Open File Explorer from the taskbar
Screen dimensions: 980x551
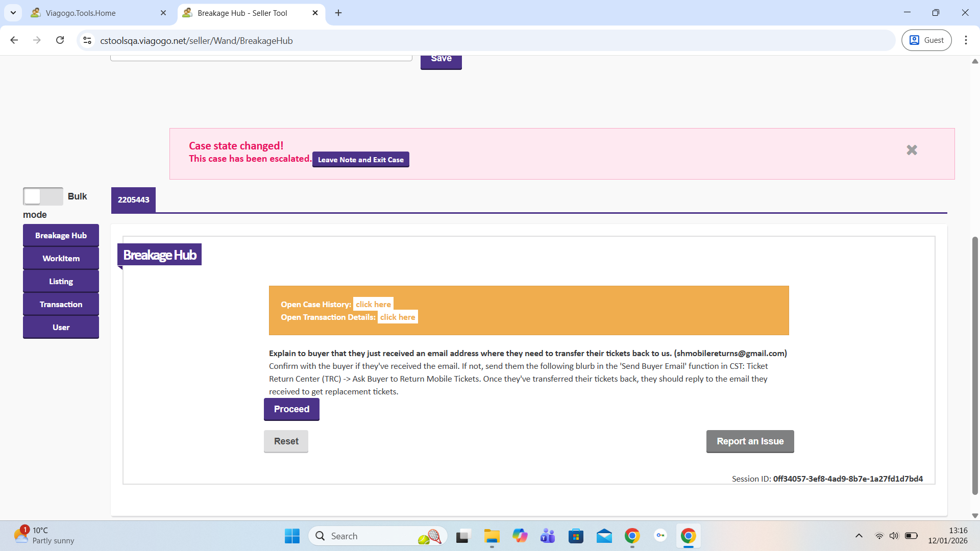coord(492,536)
